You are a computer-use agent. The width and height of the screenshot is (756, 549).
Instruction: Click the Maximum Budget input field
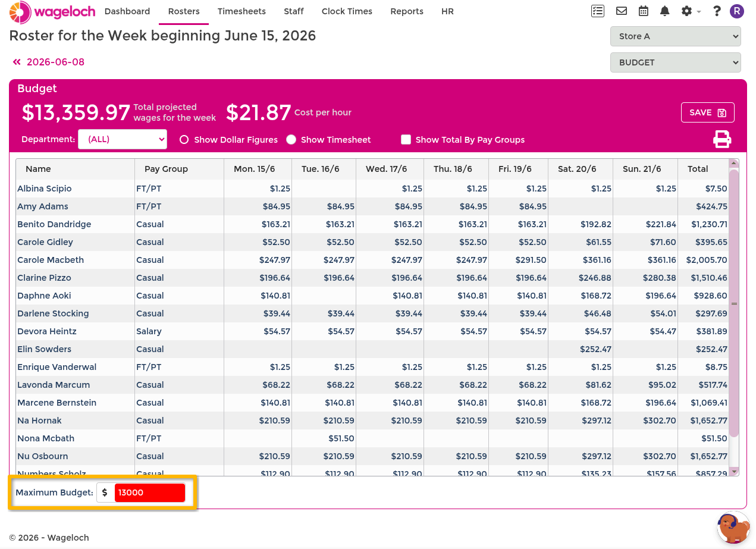pyautogui.click(x=150, y=492)
